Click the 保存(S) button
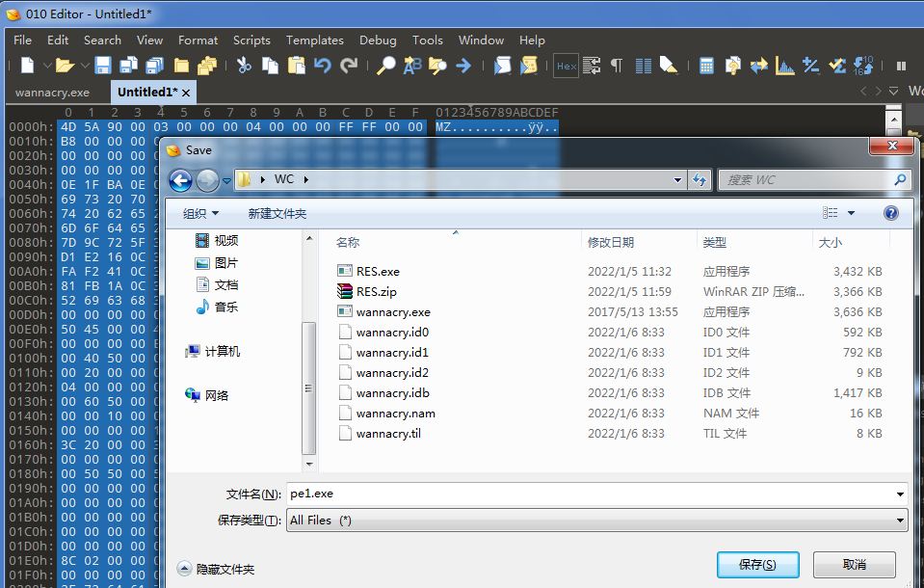This screenshot has height=588, width=924. tap(758, 565)
